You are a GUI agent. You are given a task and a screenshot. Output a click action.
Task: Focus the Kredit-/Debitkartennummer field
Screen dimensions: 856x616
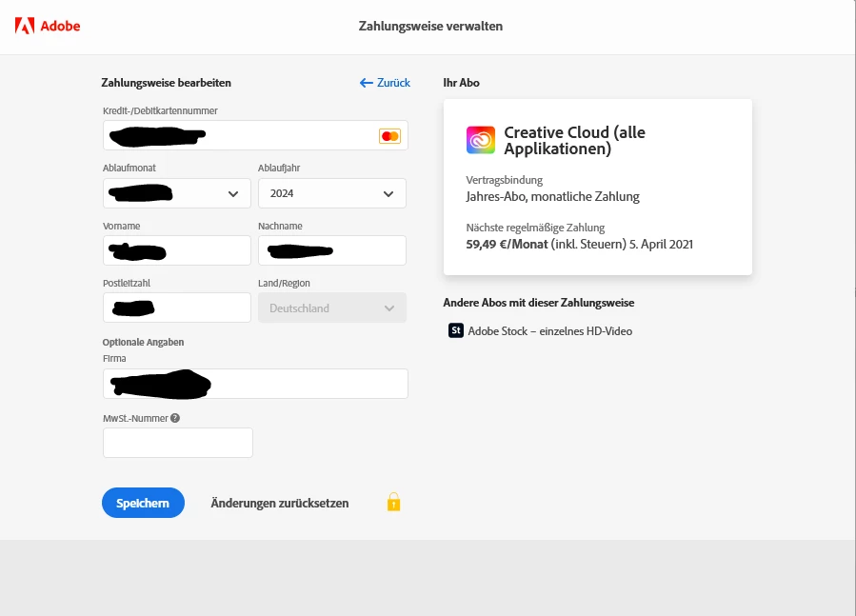255,135
